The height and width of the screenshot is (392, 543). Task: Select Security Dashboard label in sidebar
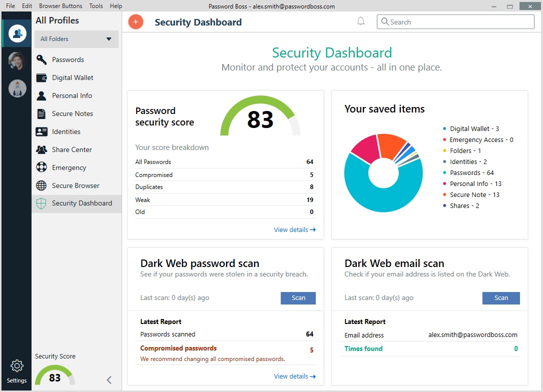coord(82,203)
